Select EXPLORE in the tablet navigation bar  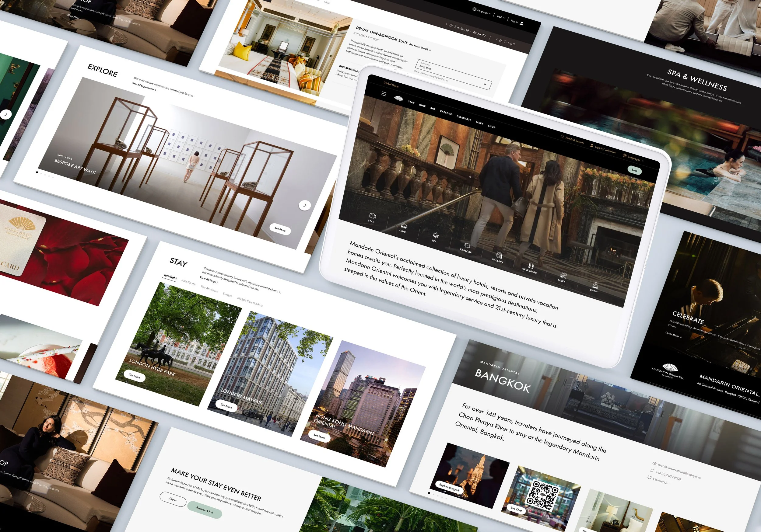[x=446, y=113]
